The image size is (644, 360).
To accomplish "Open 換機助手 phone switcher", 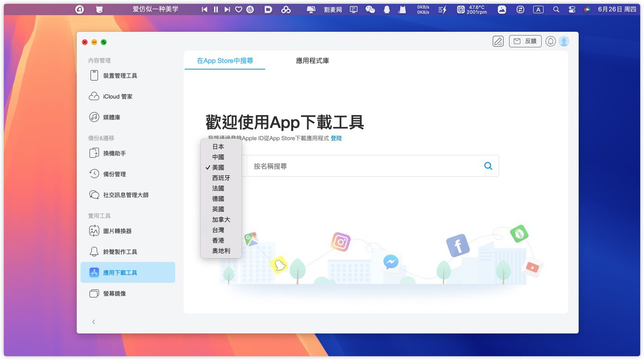I will (114, 153).
